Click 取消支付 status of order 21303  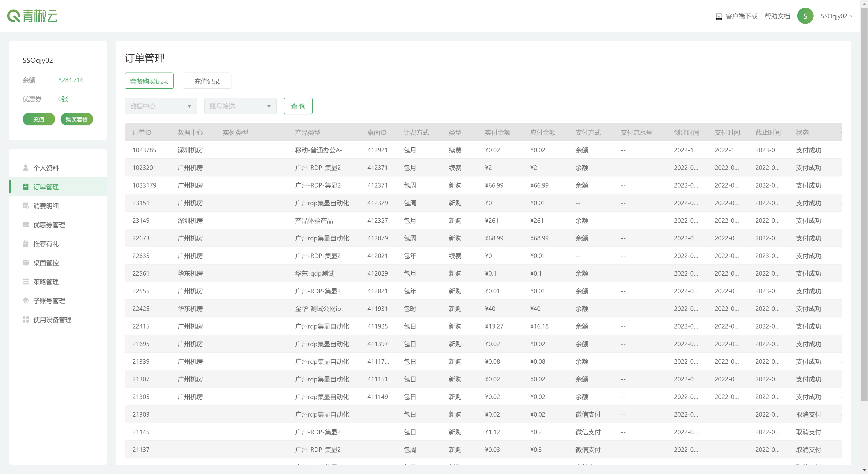click(x=808, y=414)
